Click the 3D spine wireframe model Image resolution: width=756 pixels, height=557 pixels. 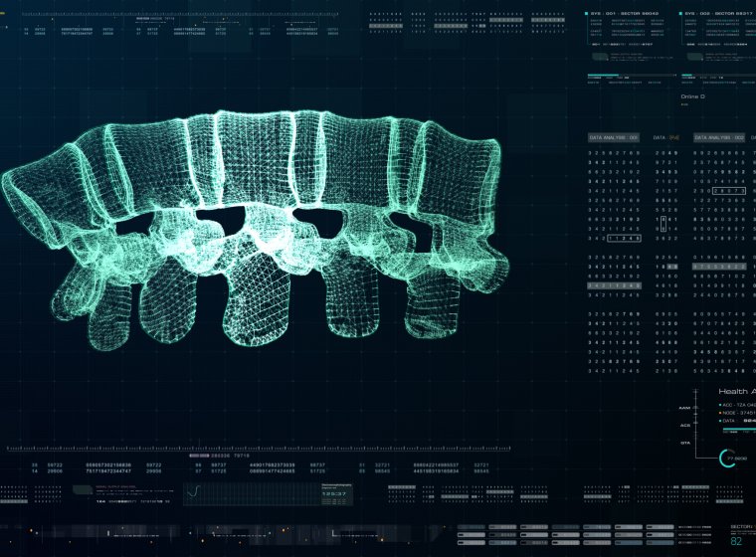[259, 229]
